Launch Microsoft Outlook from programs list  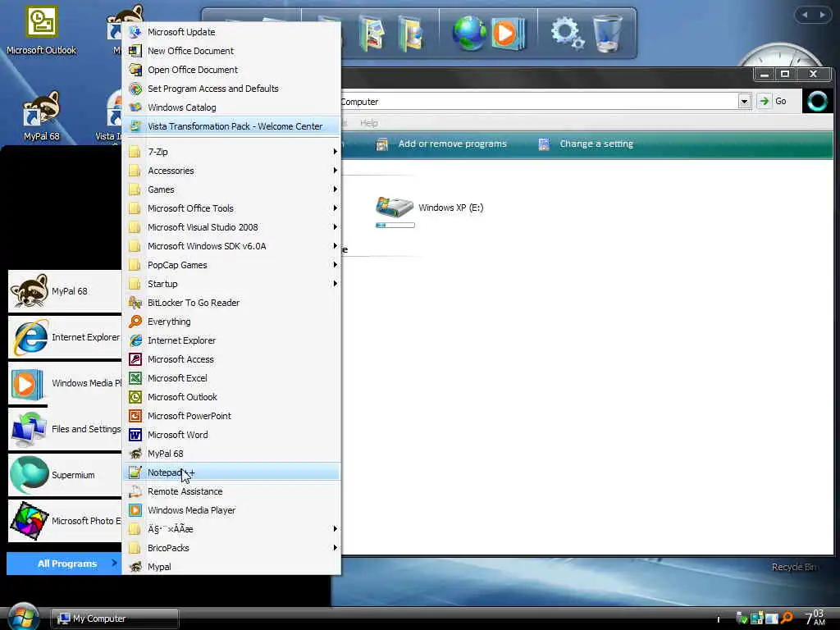(x=232, y=397)
